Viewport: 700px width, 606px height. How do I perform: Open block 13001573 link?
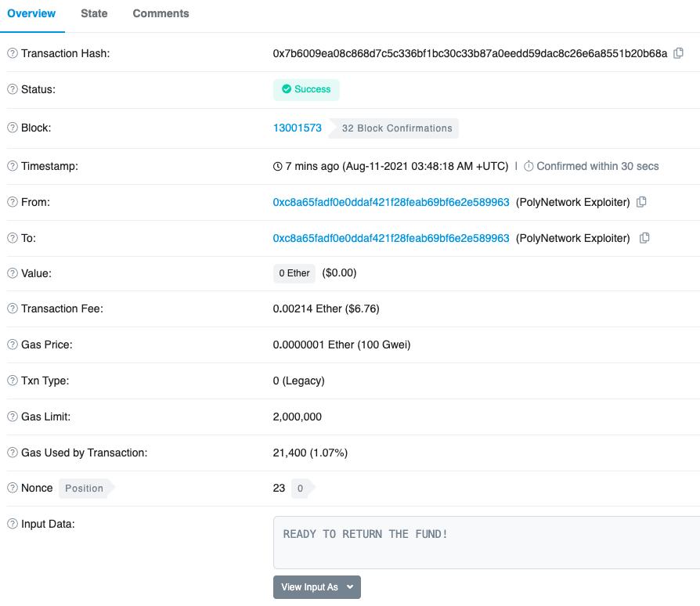(x=297, y=128)
